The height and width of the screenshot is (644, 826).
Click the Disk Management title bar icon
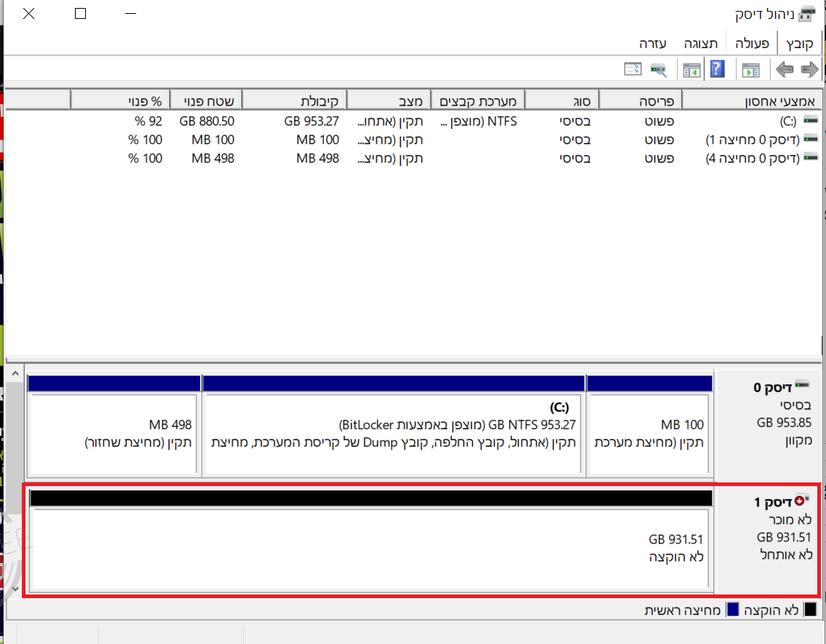coord(806,15)
